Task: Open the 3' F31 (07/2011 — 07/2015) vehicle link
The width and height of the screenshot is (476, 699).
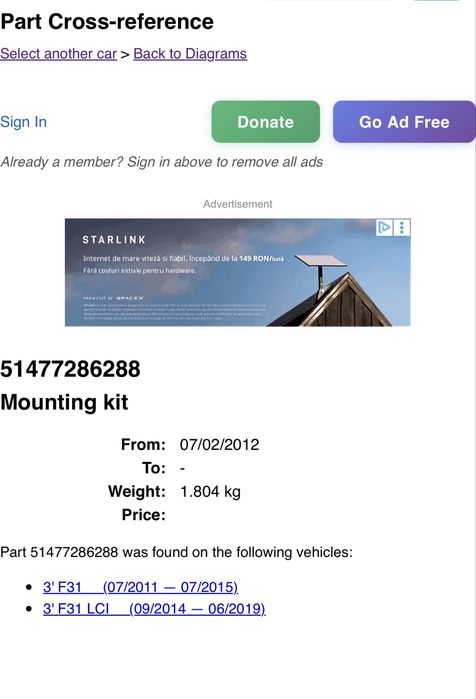Action: click(140, 587)
